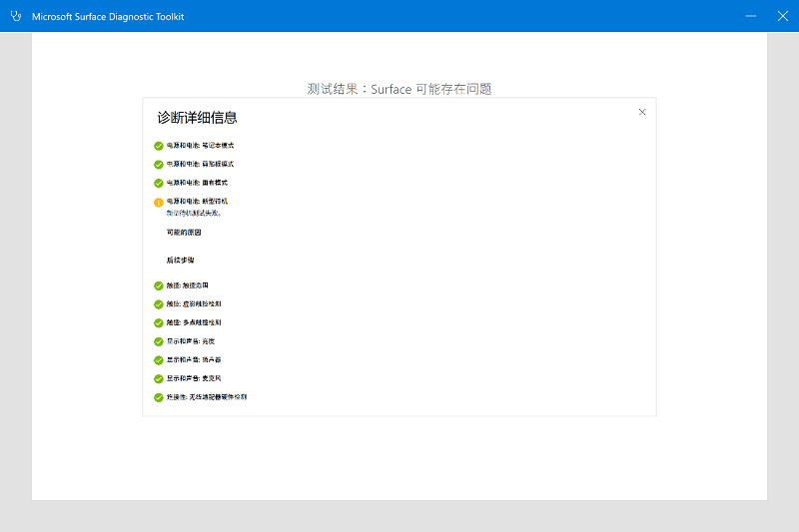
Task: Click the stethoscope app icon in title bar
Action: [x=16, y=16]
